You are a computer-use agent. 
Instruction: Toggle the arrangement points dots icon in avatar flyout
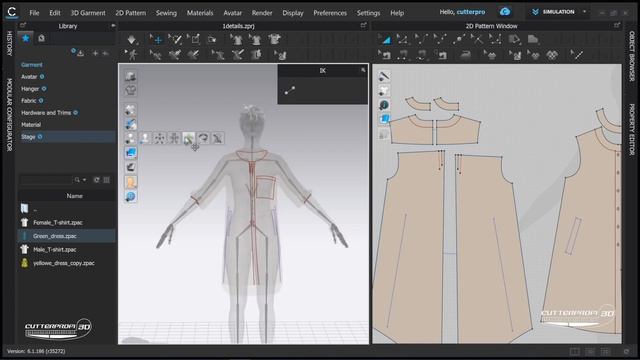(x=159, y=138)
